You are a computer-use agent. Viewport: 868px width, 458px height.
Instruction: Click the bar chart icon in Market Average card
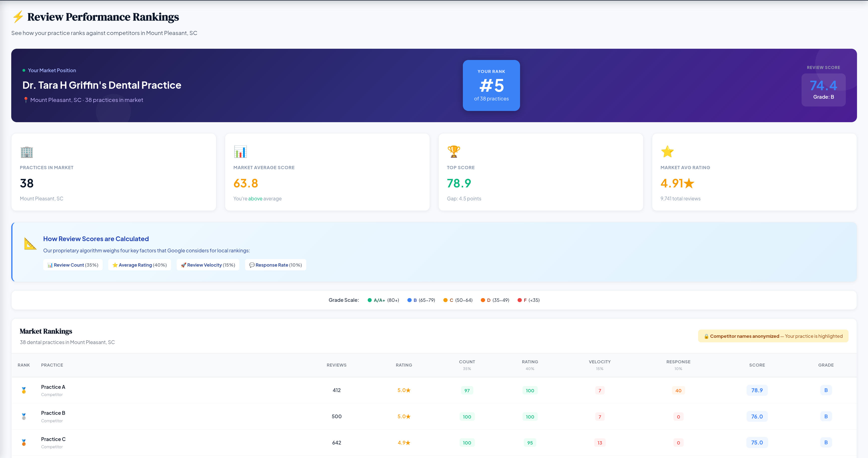[240, 152]
